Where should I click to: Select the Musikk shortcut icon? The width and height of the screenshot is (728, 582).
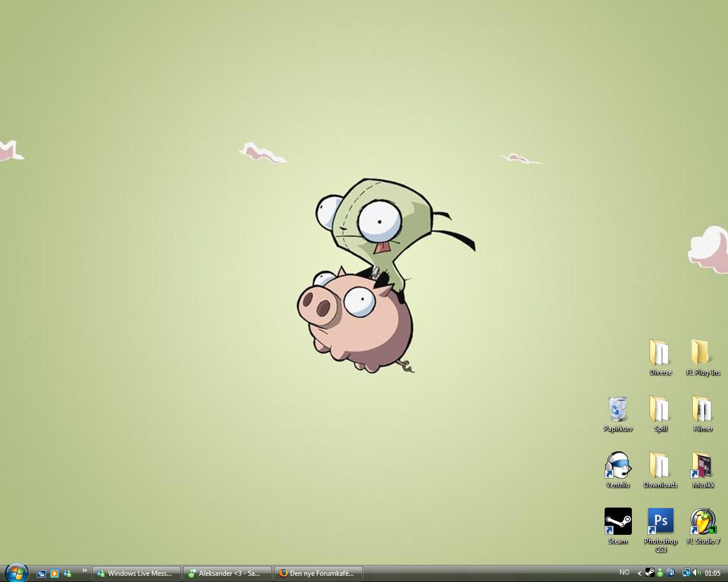pyautogui.click(x=703, y=471)
